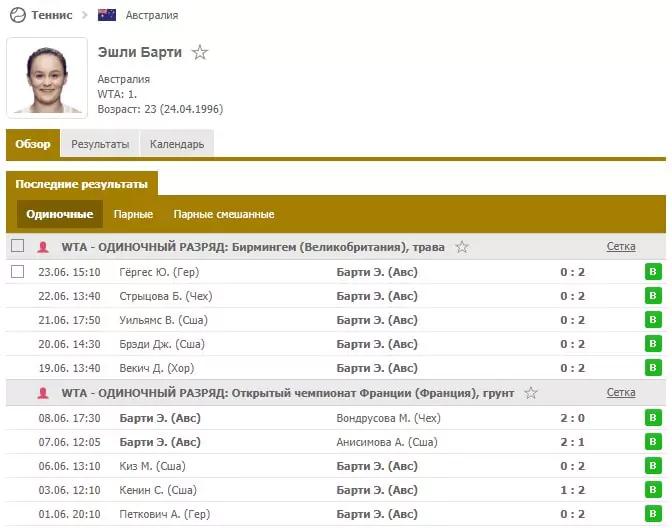Click the tennis ball icon in breadcrumb
Screen dimensions: 672x528
pyautogui.click(x=18, y=15)
